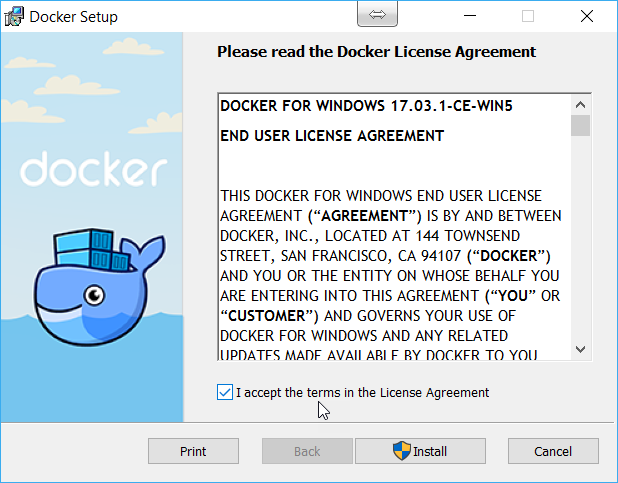Click inside the license agreement text box
Viewport: 618px width, 483px height.
click(394, 227)
